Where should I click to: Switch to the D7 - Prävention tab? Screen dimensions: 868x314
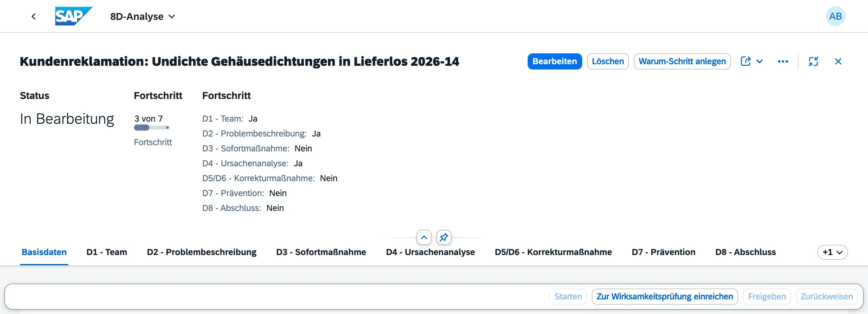(663, 252)
